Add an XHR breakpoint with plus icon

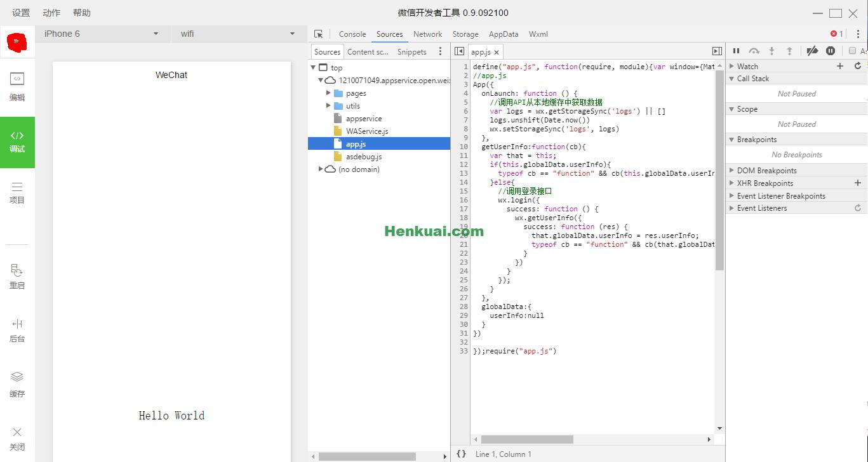tap(858, 183)
